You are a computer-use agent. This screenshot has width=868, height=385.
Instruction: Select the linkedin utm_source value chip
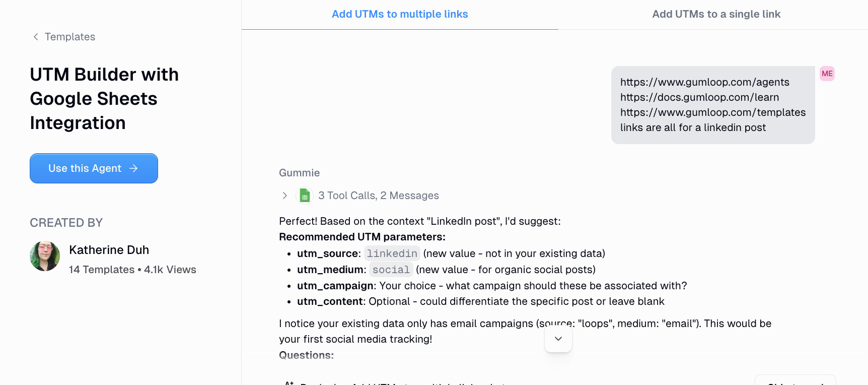(x=392, y=253)
